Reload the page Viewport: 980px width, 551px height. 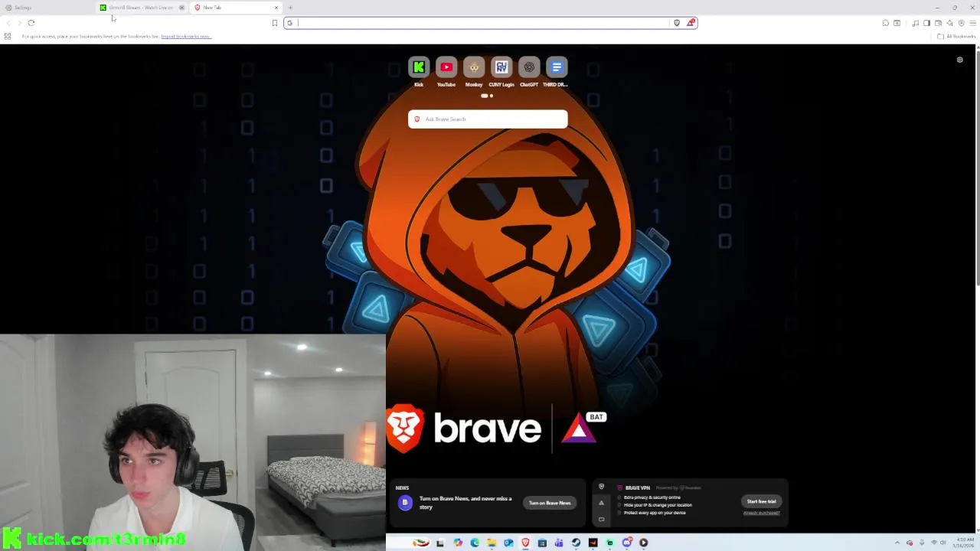31,23
